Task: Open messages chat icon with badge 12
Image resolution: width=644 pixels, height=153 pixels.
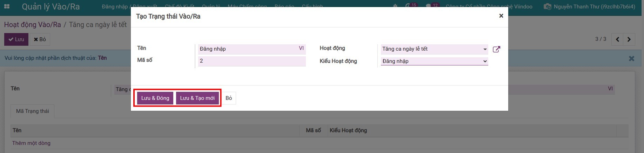Action: click(432, 6)
